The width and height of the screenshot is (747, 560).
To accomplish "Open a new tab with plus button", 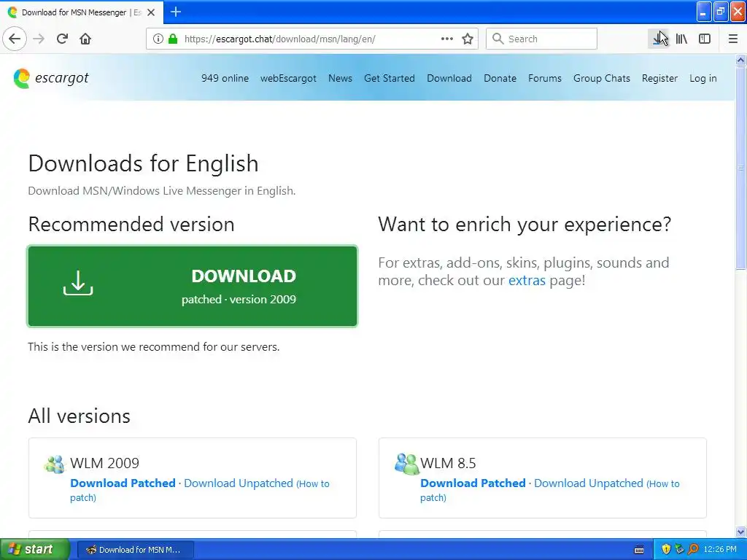I will (x=176, y=12).
